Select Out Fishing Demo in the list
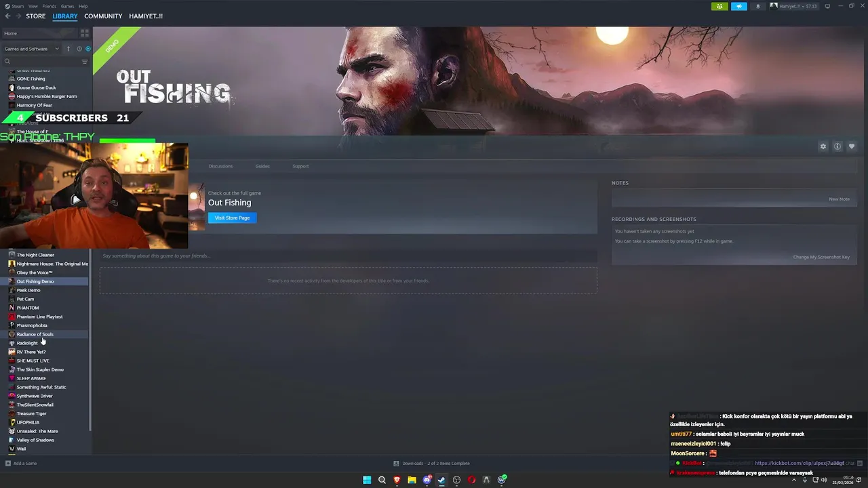 tap(35, 281)
